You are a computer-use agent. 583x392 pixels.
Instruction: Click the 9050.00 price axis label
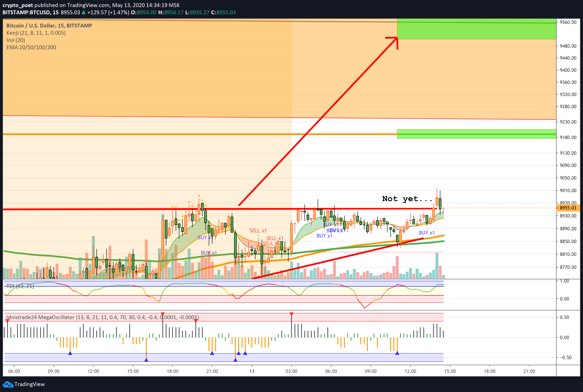[568, 178]
